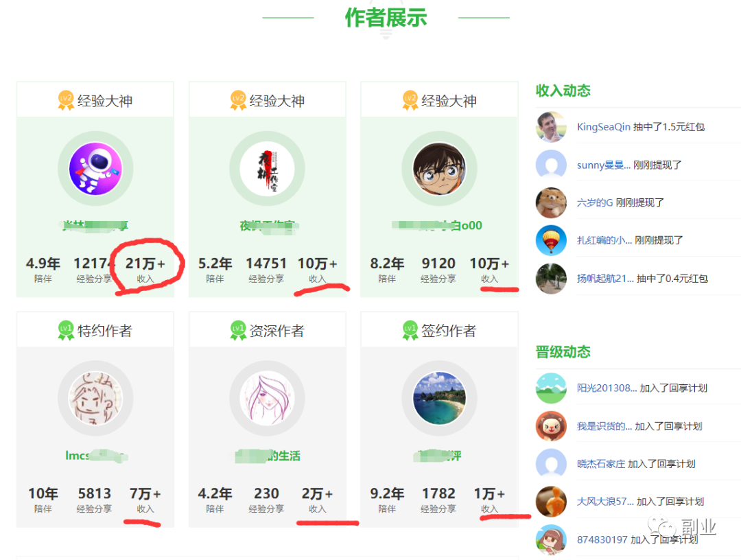Select the 晋级动态 section header
Image resolution: width=741 pixels, height=560 pixels.
tap(563, 352)
